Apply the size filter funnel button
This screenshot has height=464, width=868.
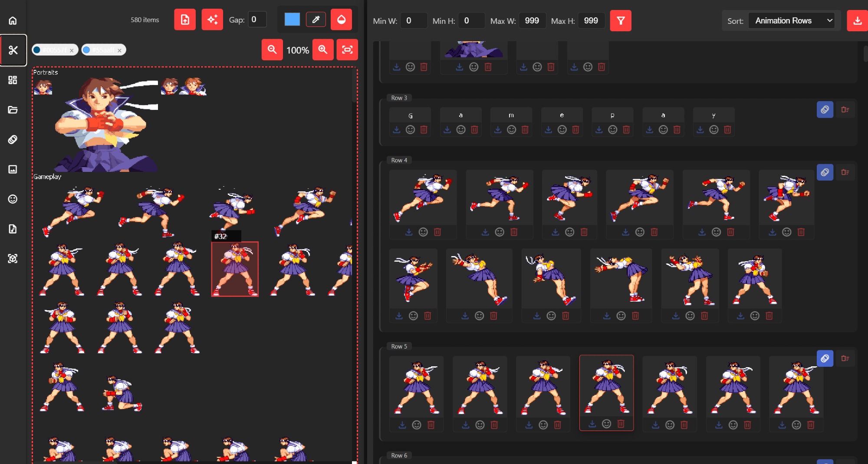621,21
